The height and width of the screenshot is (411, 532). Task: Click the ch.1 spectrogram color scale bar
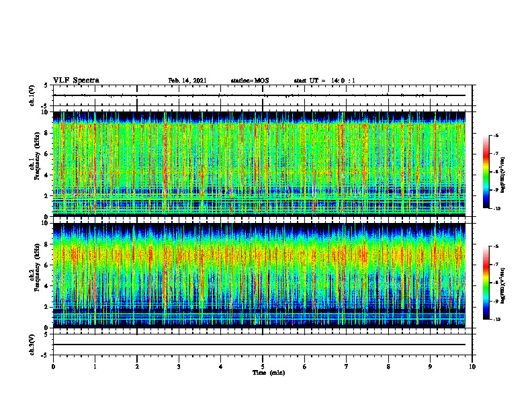pos(486,172)
